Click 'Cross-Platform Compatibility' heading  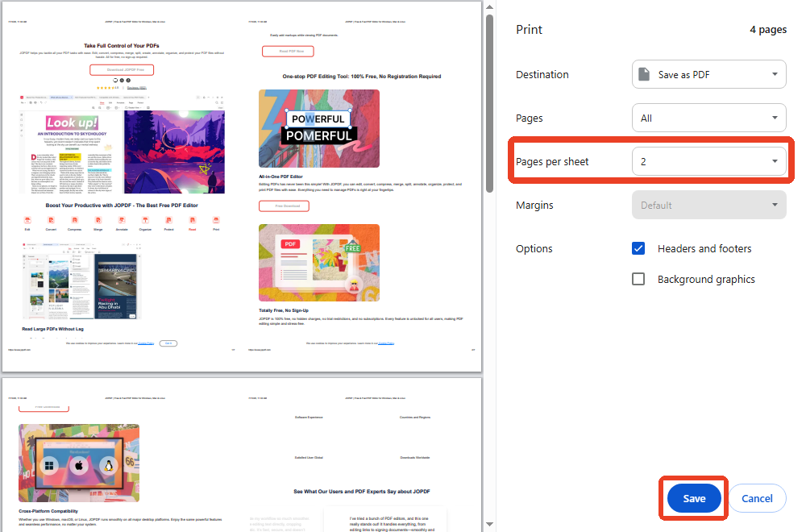pyautogui.click(x=48, y=511)
